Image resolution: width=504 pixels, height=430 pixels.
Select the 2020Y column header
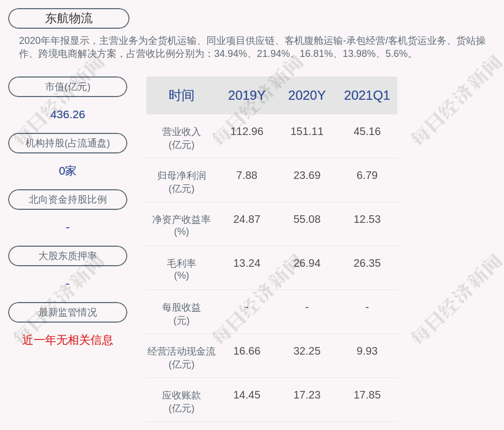307,95
